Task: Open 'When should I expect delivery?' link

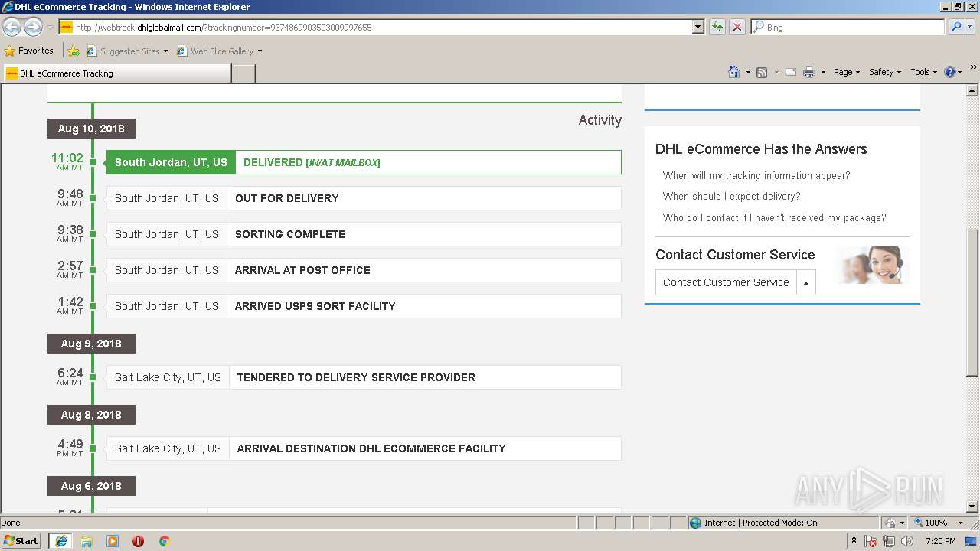Action: [x=732, y=196]
